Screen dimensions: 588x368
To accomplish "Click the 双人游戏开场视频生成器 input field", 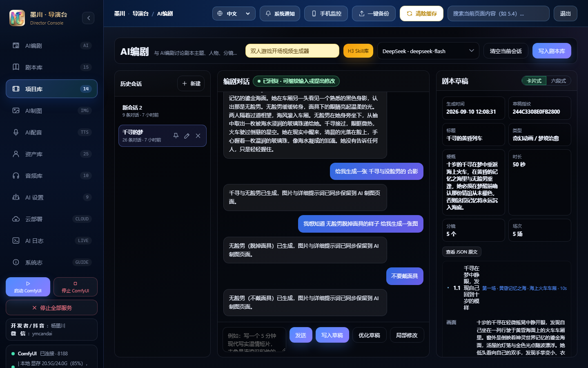I will pyautogui.click(x=292, y=51).
